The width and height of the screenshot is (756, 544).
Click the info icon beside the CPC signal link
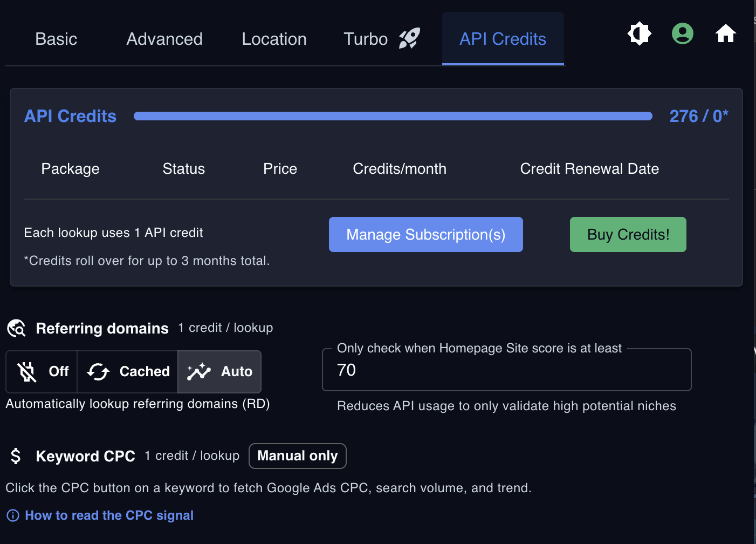[13, 515]
